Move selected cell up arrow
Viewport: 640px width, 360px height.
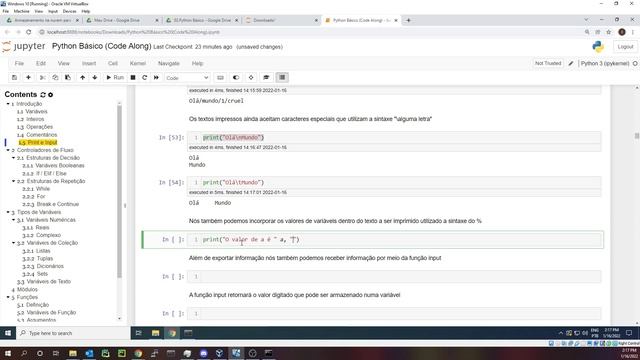[x=82, y=78]
